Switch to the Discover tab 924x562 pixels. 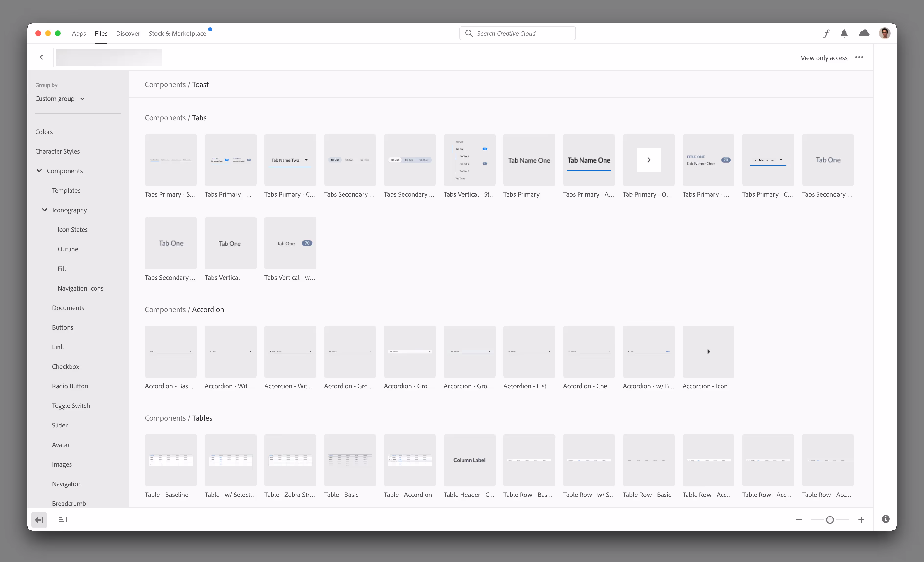click(x=128, y=33)
